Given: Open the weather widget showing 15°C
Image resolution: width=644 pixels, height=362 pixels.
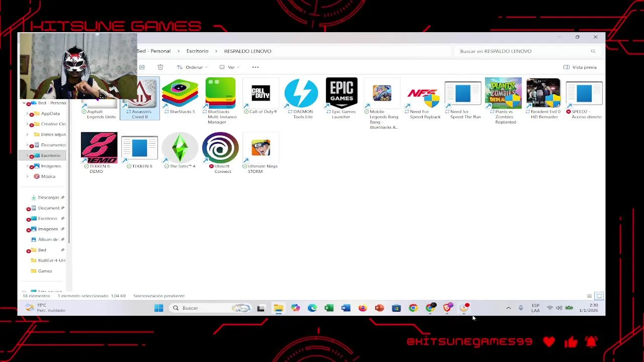Looking at the screenshot, I should pos(45,308).
